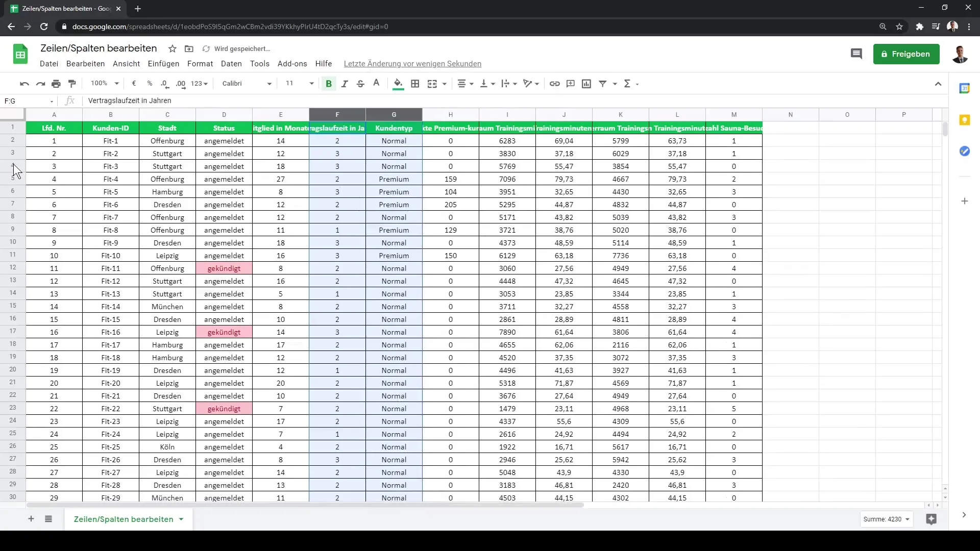Open Google Calendar side panel

964,88
